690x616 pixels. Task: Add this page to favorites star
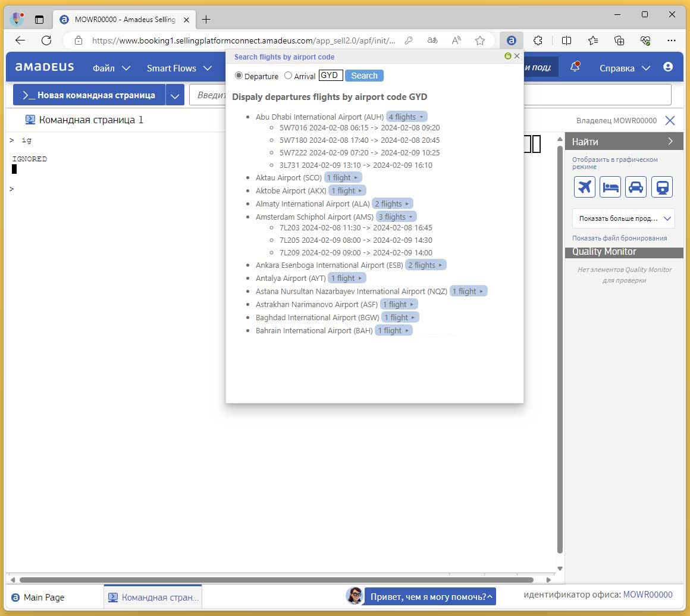point(479,40)
